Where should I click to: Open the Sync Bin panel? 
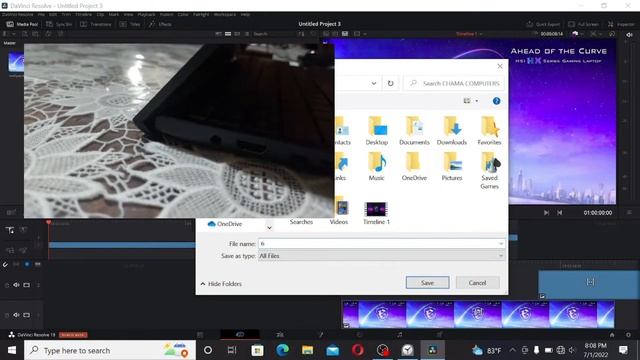tap(59, 24)
